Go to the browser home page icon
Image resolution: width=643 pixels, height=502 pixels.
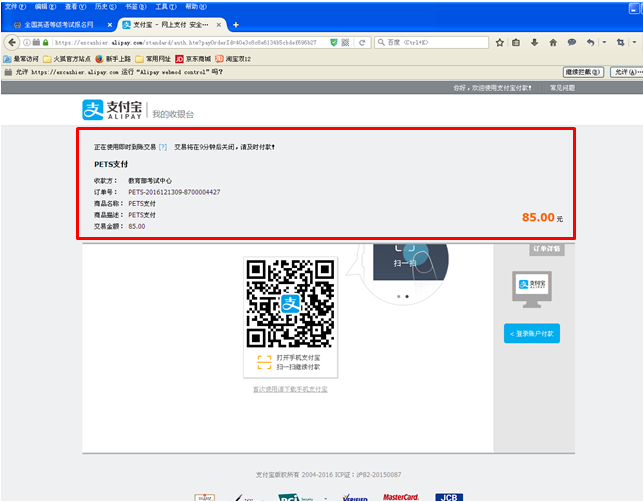[x=553, y=42]
